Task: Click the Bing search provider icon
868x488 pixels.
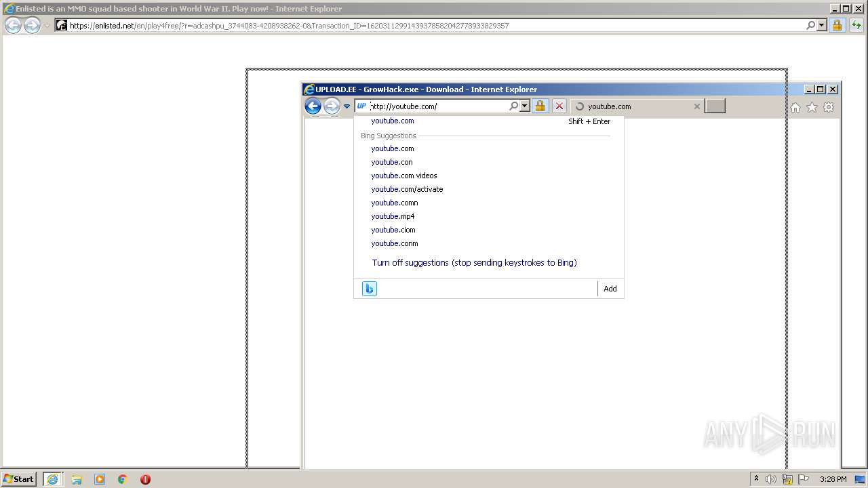Action: pos(369,289)
